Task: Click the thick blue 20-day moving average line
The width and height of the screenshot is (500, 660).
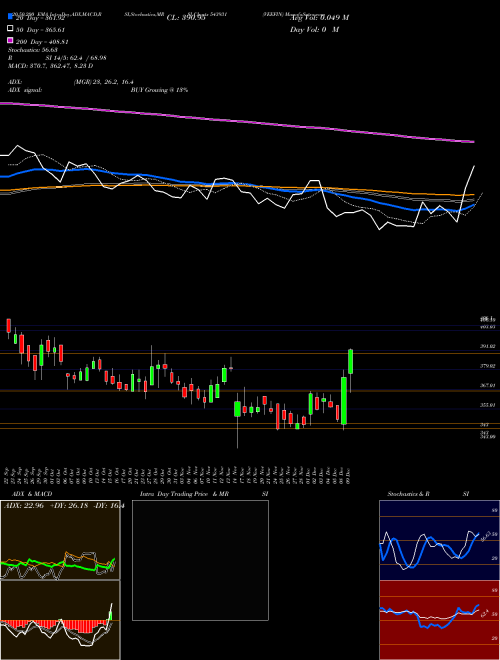Action: (237, 184)
